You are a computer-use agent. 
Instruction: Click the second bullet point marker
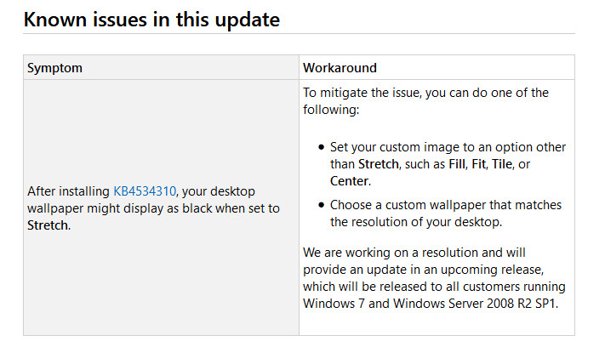(322, 205)
